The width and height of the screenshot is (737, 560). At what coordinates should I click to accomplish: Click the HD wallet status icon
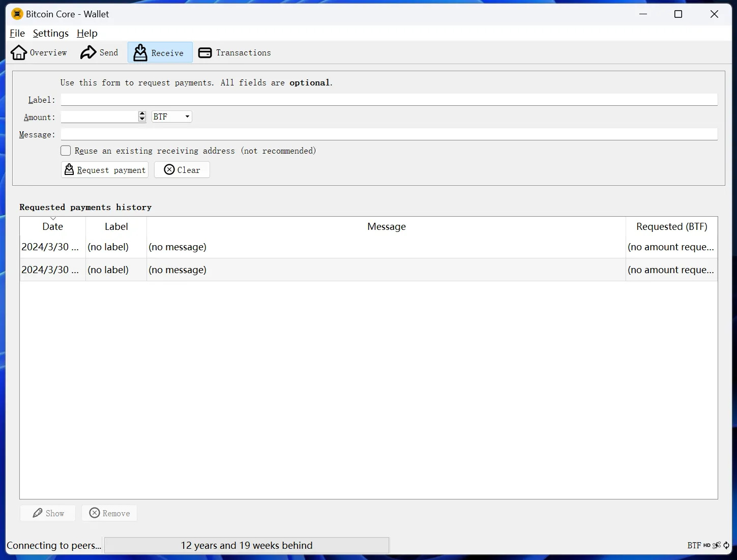point(707,545)
